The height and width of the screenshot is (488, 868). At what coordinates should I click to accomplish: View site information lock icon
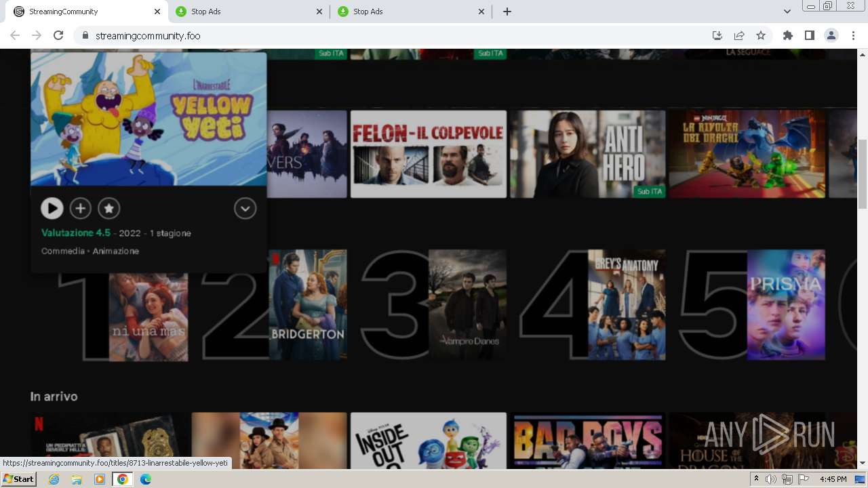point(85,35)
